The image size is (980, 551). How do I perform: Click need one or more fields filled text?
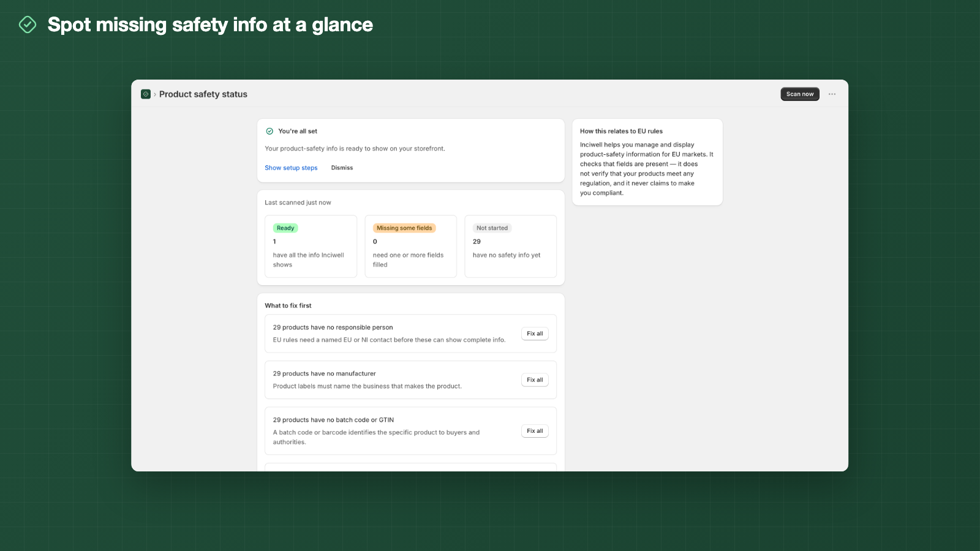408,260
